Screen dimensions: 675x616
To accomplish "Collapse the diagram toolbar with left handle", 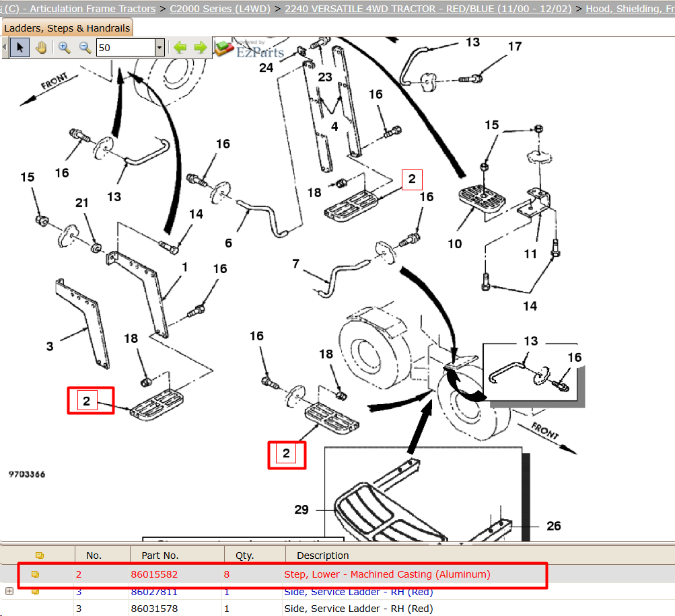I will pos(5,47).
